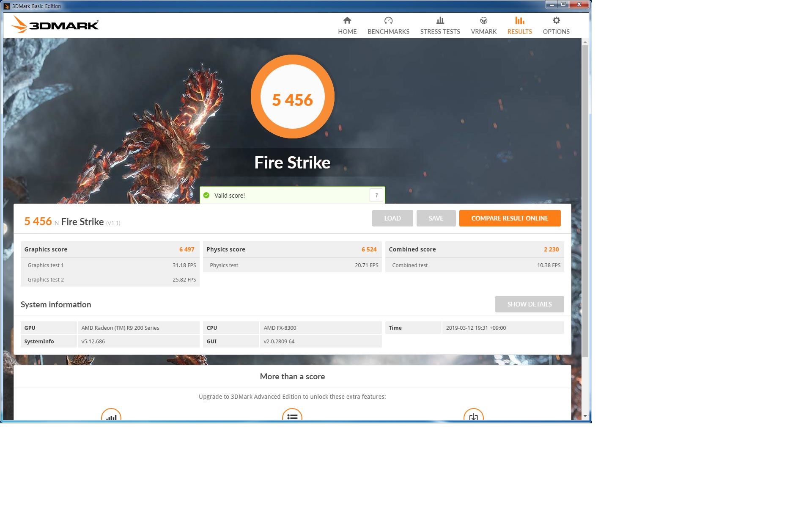The image size is (812, 508).
Task: Click the VRMark headset icon
Action: click(x=483, y=20)
